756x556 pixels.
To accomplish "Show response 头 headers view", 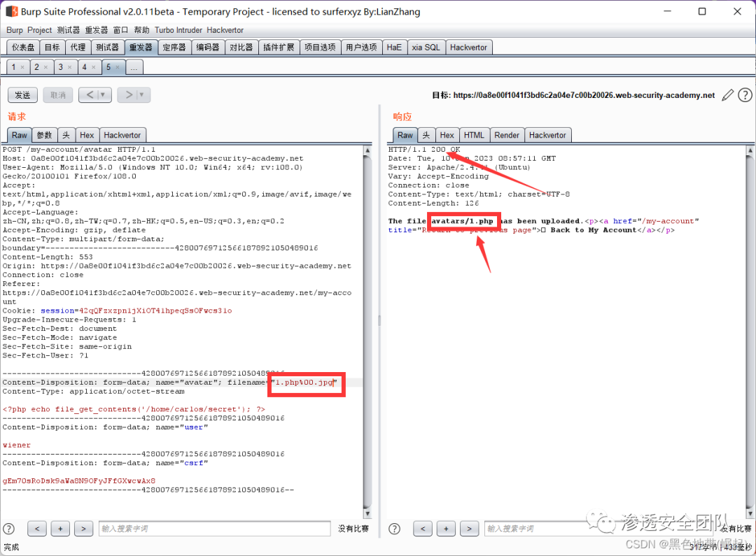I will [x=426, y=136].
